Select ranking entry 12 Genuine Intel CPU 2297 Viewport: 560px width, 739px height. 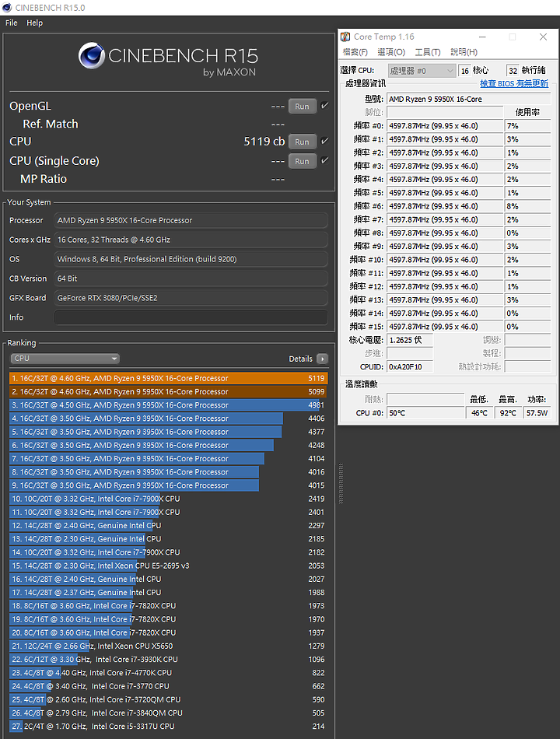[168, 526]
